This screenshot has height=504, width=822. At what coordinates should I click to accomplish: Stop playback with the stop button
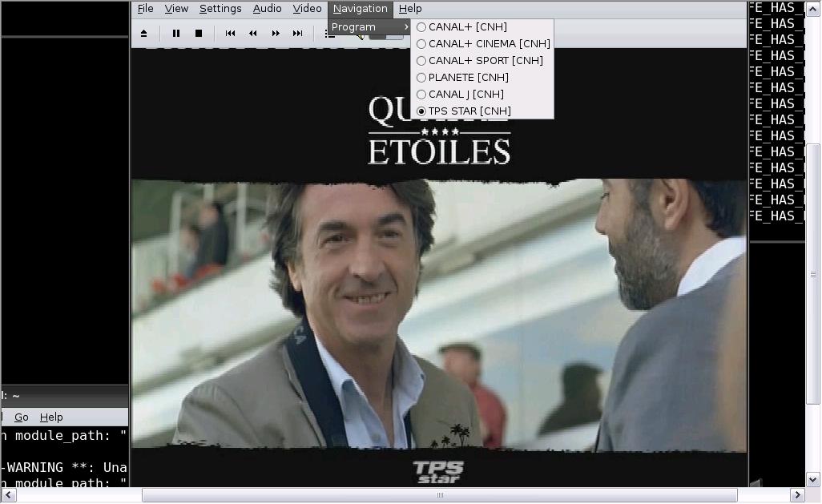pyautogui.click(x=198, y=34)
